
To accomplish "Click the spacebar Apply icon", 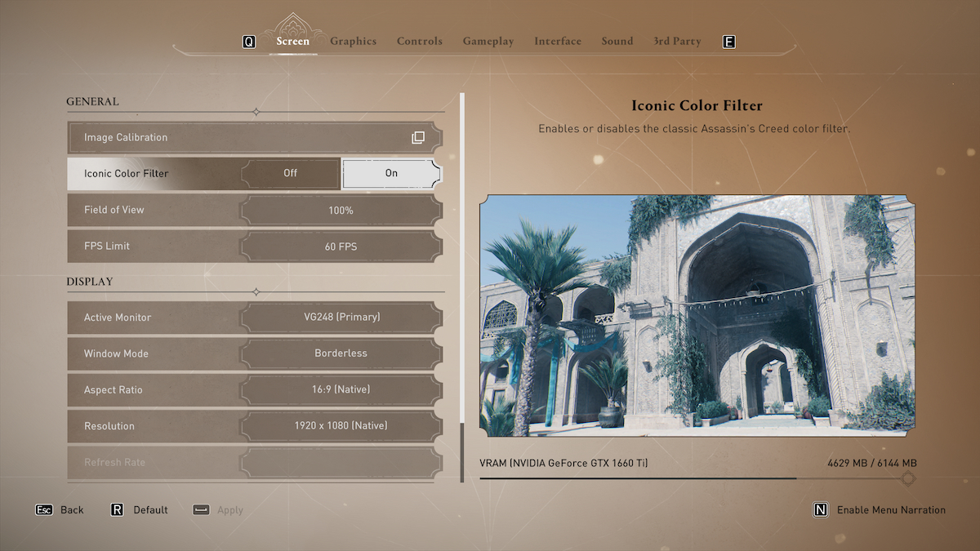I will tap(201, 510).
